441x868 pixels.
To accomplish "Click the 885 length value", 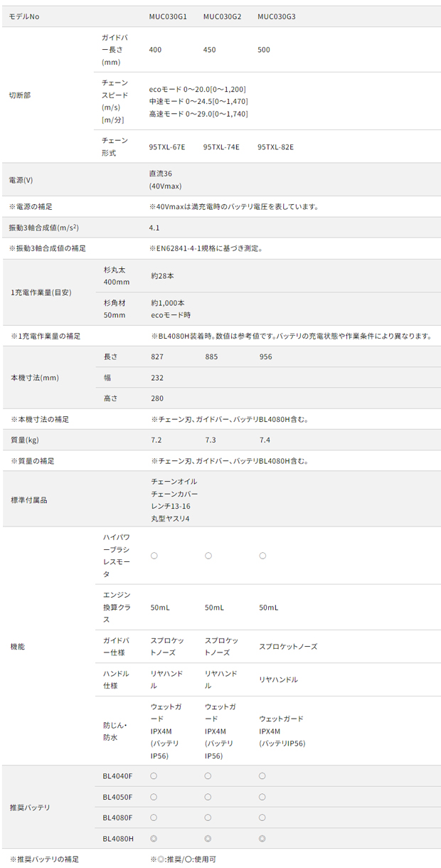I will pyautogui.click(x=211, y=356).
